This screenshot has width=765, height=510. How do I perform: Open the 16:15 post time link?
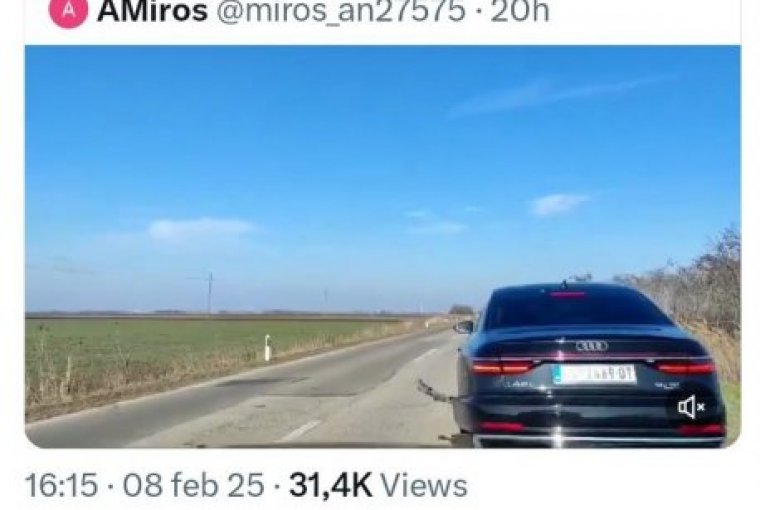61,486
